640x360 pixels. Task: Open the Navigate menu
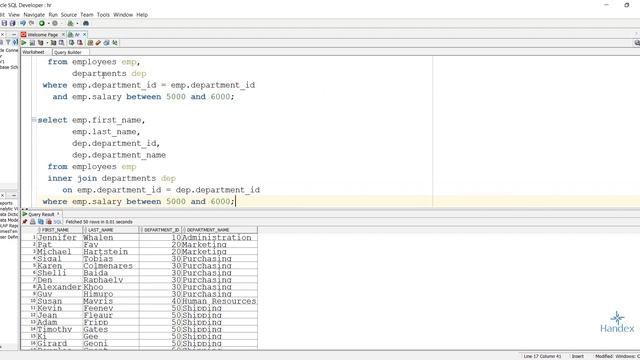[x=34, y=15]
